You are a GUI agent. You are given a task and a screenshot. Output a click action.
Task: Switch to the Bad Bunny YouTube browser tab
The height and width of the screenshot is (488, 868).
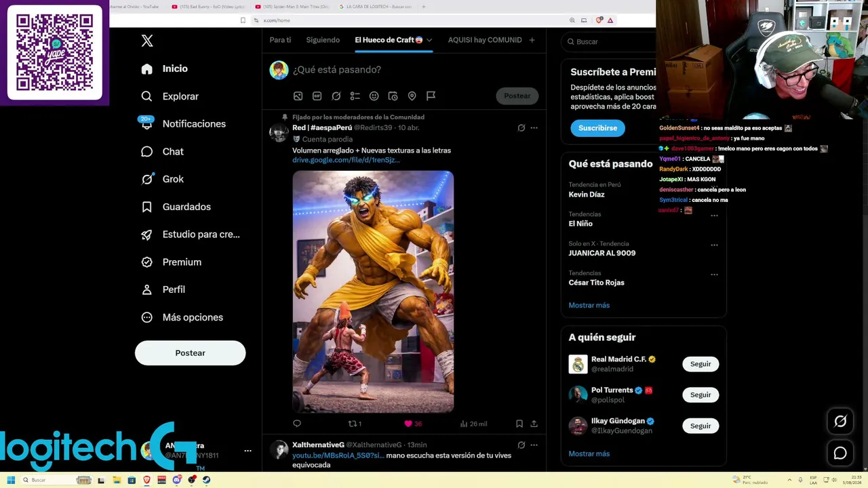point(209,7)
